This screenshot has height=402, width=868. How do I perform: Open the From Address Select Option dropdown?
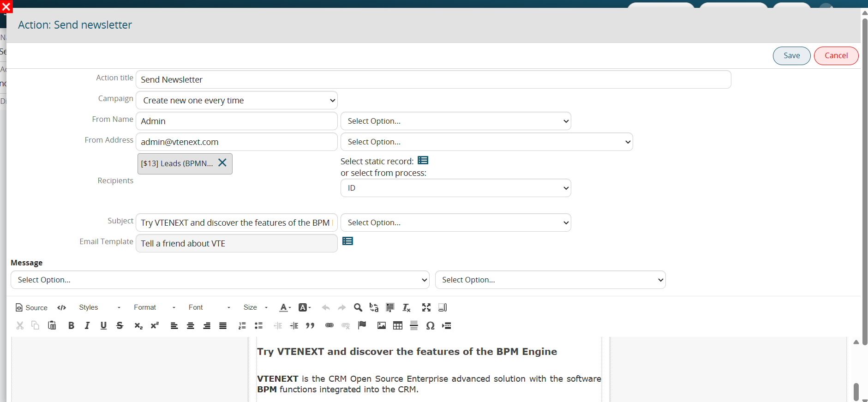tap(487, 142)
